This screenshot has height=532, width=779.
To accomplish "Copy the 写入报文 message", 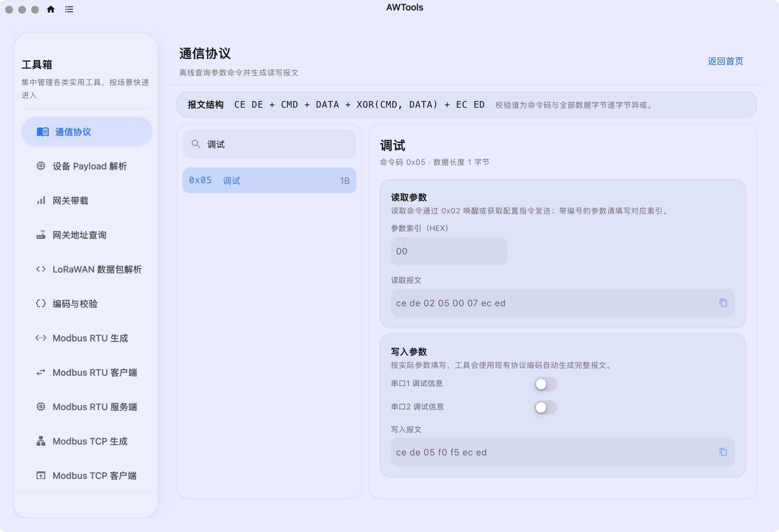I will point(723,452).
